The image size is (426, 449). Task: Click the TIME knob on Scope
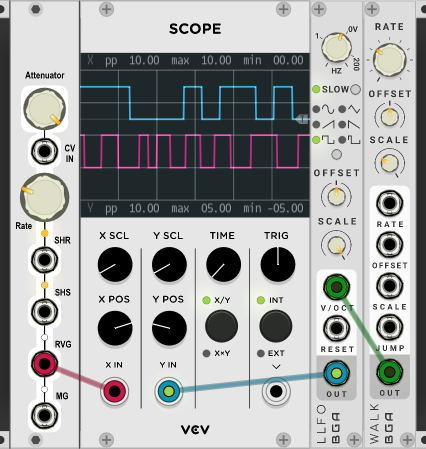pos(223,264)
